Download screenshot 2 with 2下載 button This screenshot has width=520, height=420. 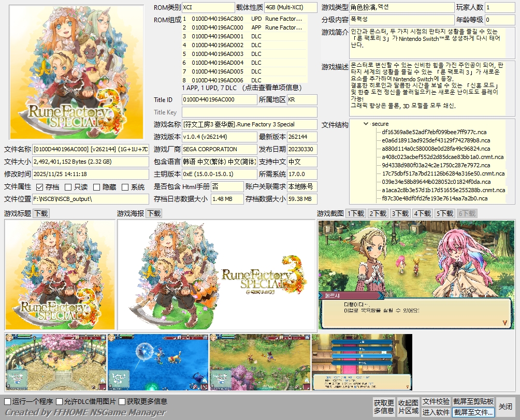point(378,213)
